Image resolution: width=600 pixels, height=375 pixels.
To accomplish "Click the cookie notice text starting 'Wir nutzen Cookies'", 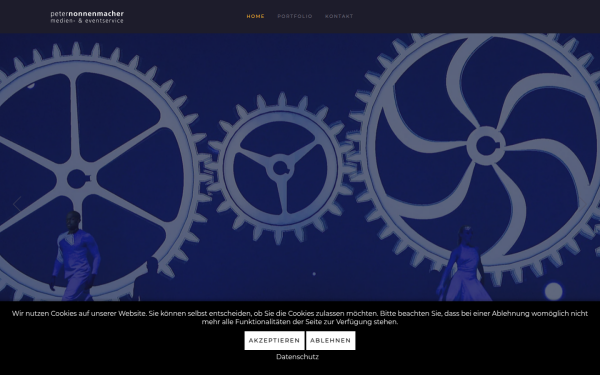I will pyautogui.click(x=300, y=318).
